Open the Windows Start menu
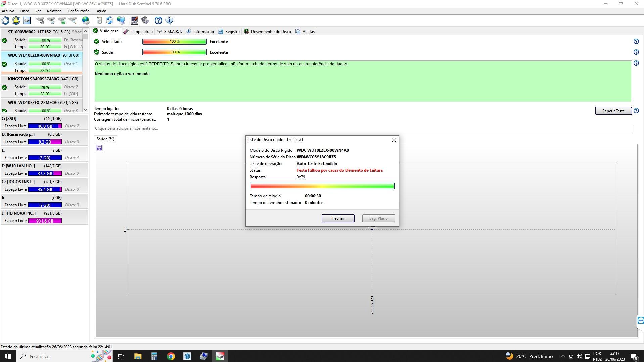644x362 pixels. click(8, 356)
